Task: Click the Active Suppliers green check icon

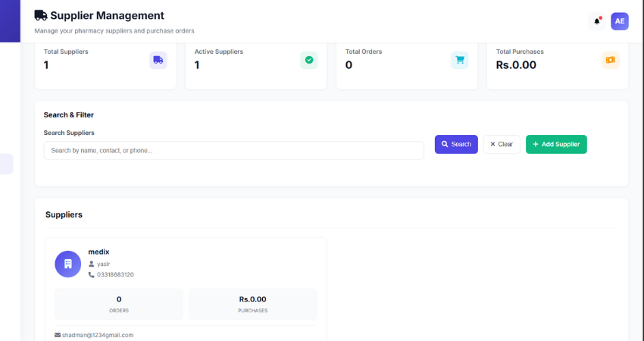Action: [308, 60]
